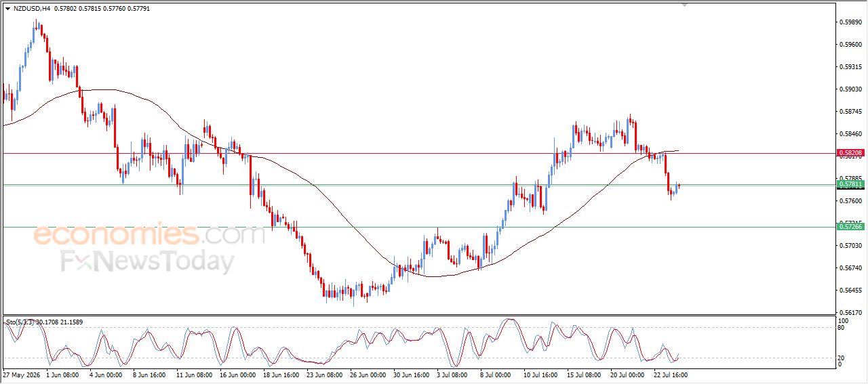Click the 0.57030 price scale value

pyautogui.click(x=851, y=246)
